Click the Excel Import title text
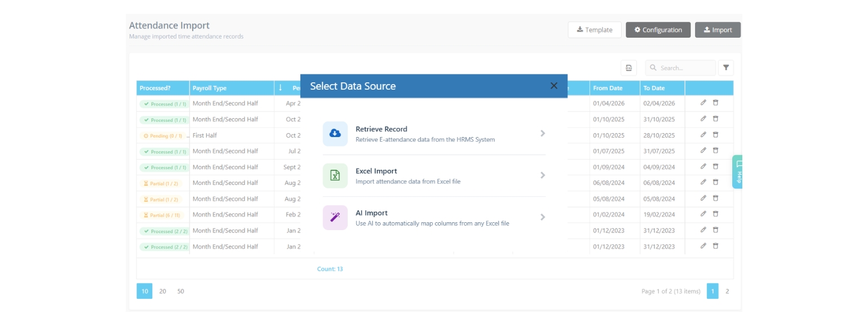The image size is (868, 326). click(377, 171)
